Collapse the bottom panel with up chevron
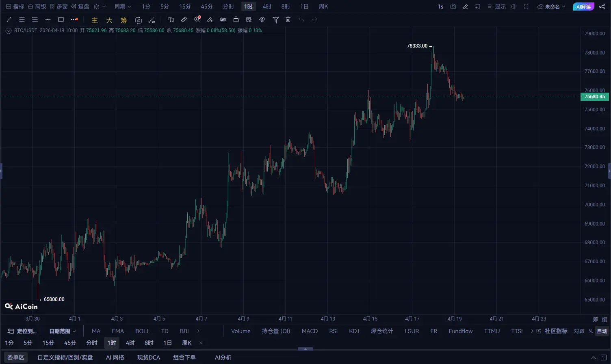This screenshot has height=364, width=611. 594,357
